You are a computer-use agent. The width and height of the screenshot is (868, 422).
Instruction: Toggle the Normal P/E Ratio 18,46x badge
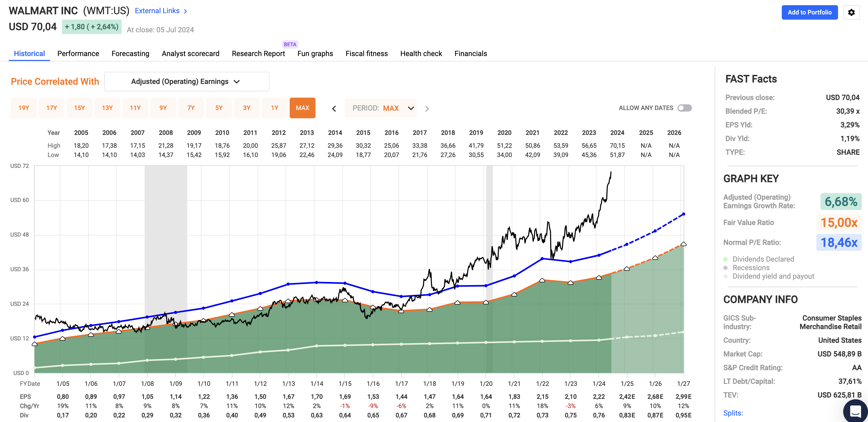(839, 242)
